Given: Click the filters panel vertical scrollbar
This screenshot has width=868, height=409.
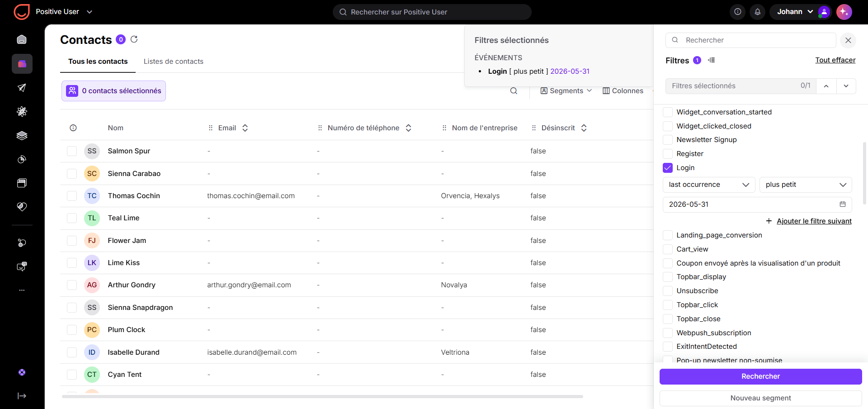Looking at the screenshot, I should 864,173.
